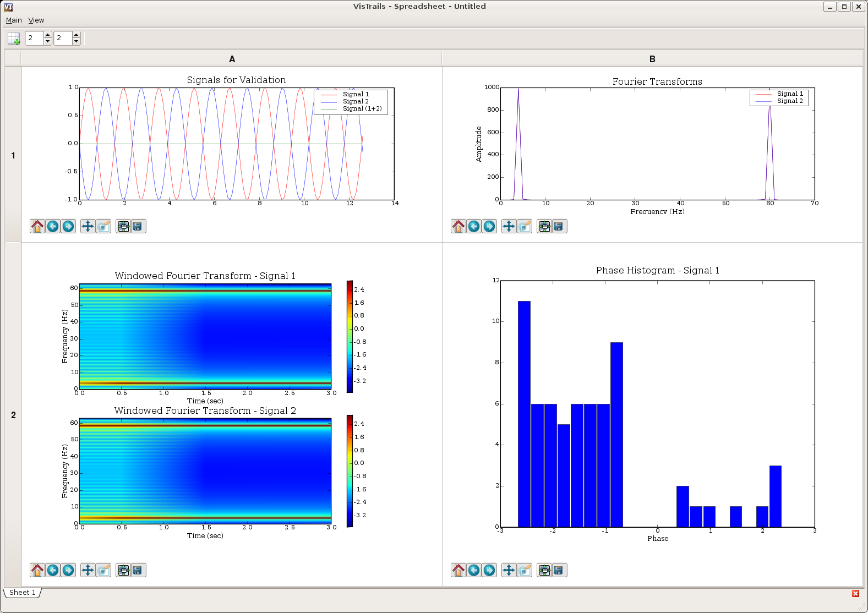Toggle zoom-to-rectangle for the Phase Histogram plot
The width and height of the screenshot is (868, 613).
click(525, 570)
